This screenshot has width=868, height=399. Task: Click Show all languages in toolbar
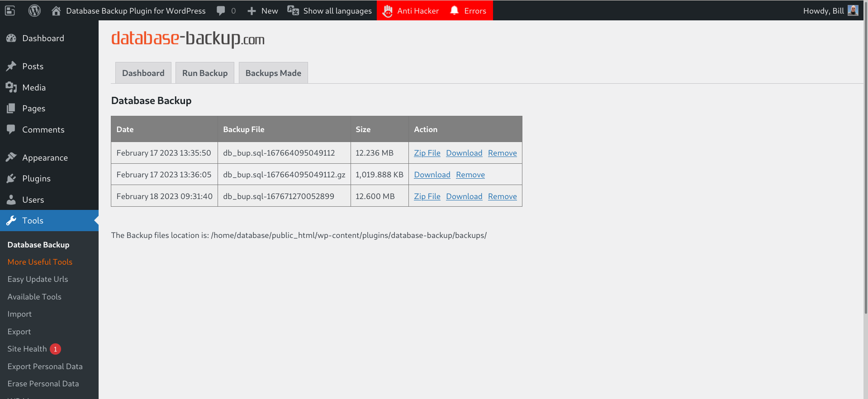tap(337, 11)
